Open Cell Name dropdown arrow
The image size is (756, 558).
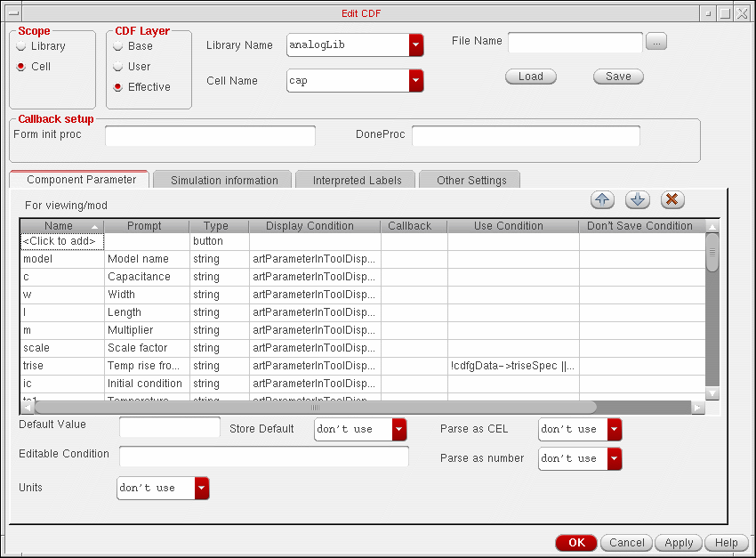pyautogui.click(x=415, y=81)
